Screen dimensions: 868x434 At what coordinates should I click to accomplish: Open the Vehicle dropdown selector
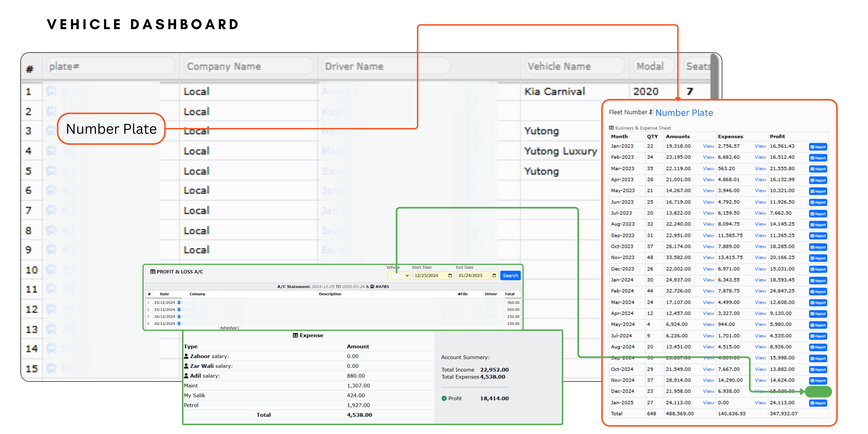(399, 276)
